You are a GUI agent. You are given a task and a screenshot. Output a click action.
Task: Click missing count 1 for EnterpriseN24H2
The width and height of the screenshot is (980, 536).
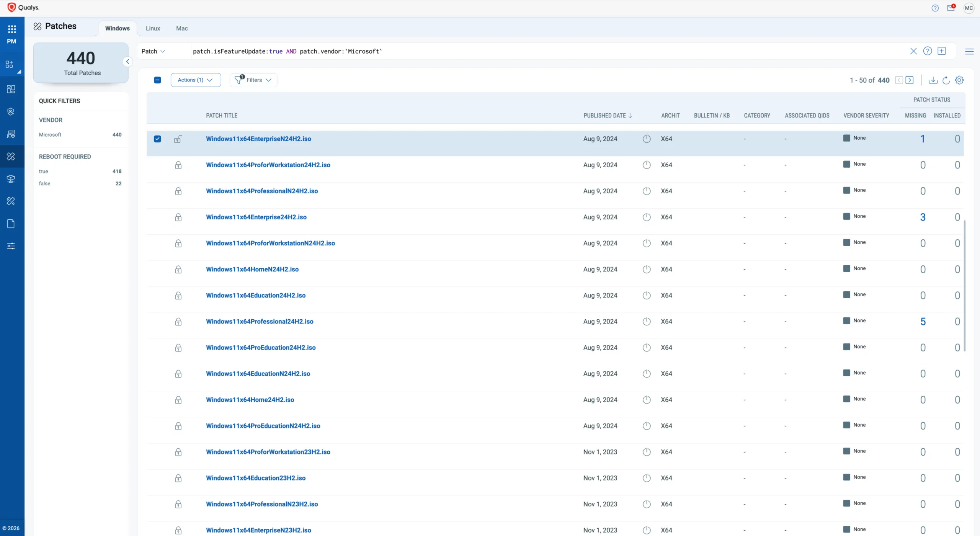923,139
